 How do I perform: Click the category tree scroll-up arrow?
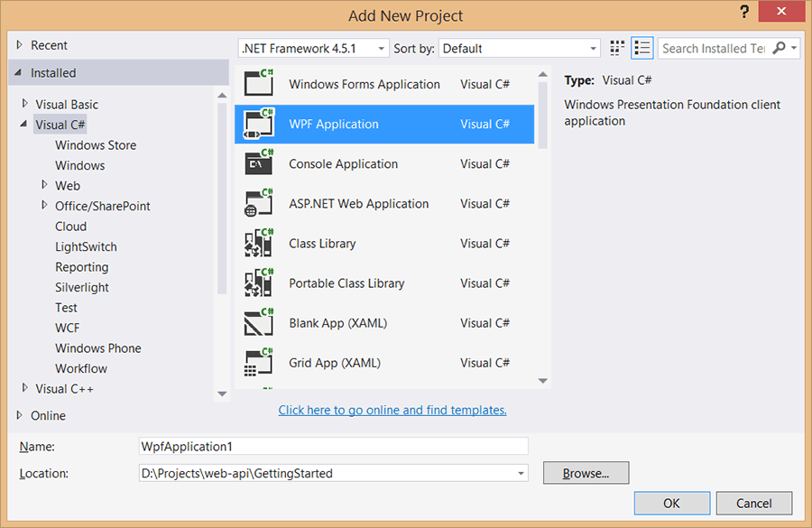(x=222, y=96)
